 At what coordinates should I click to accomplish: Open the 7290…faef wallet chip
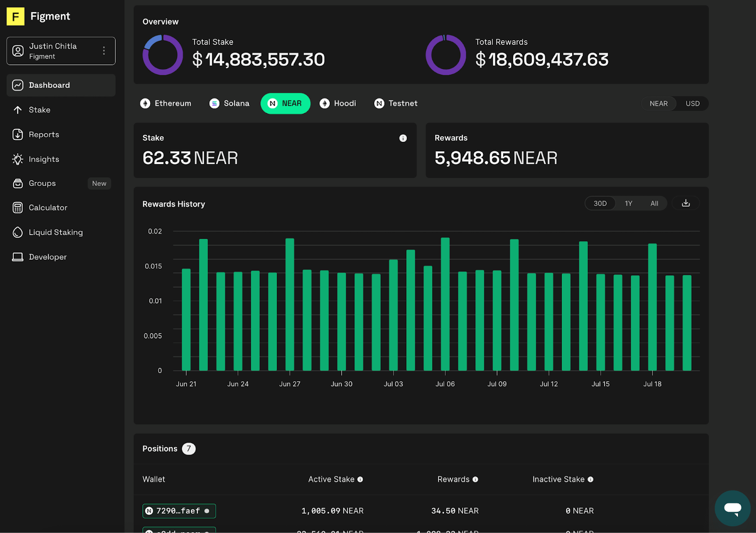coord(179,511)
